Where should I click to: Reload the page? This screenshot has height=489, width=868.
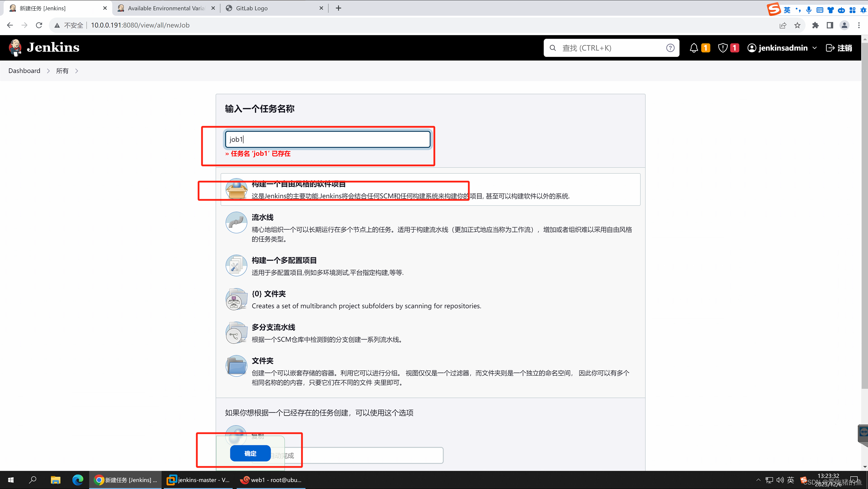[39, 25]
